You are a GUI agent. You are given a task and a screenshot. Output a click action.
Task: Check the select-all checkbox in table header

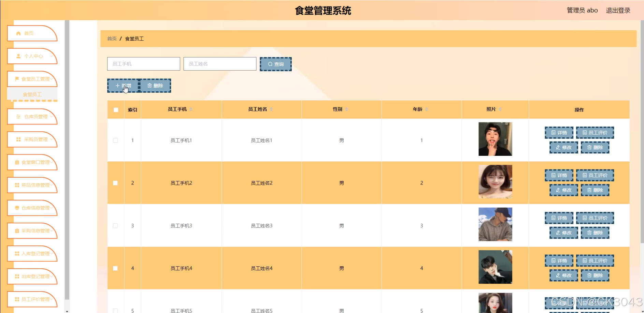click(115, 109)
